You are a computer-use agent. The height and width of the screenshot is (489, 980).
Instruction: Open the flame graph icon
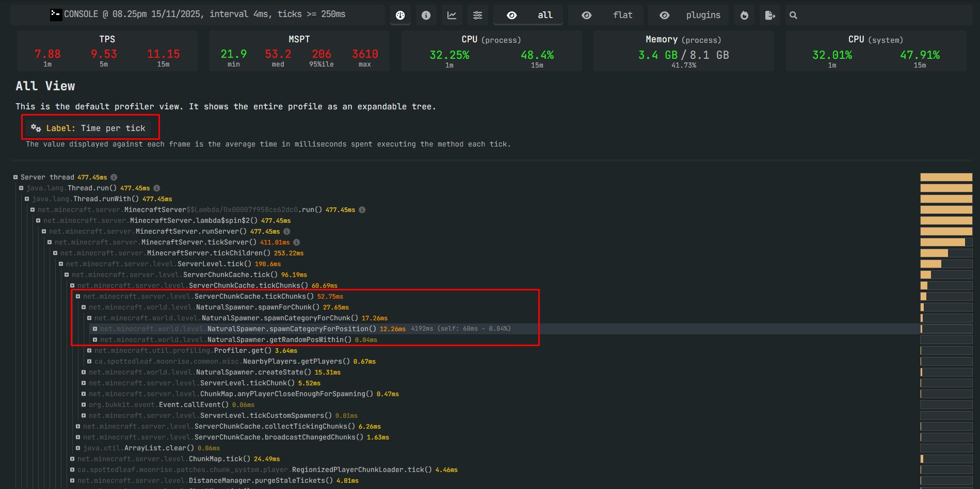[744, 15]
